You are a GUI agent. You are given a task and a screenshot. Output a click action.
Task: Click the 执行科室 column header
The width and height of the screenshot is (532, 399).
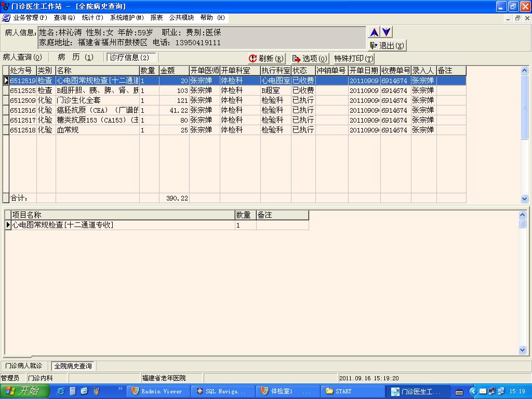(276, 71)
